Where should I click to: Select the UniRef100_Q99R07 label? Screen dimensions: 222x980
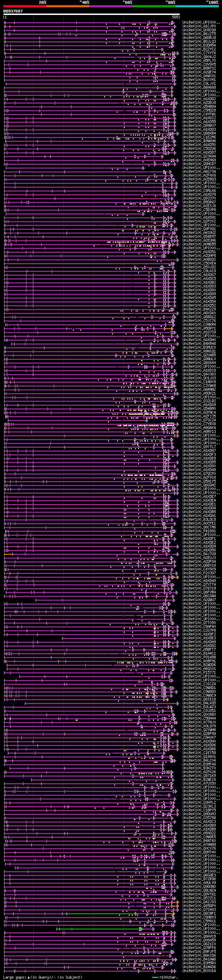(x=199, y=125)
